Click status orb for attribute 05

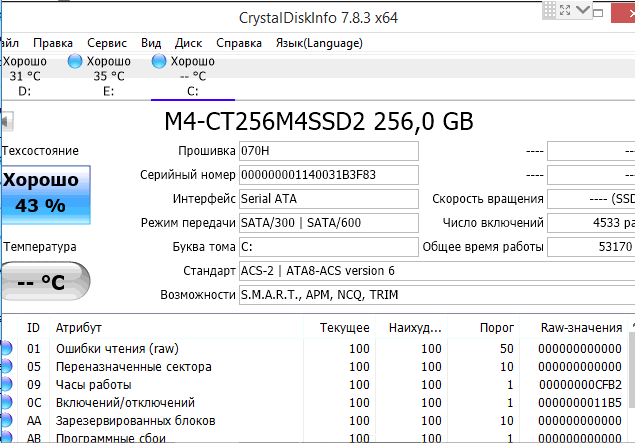tap(6, 366)
